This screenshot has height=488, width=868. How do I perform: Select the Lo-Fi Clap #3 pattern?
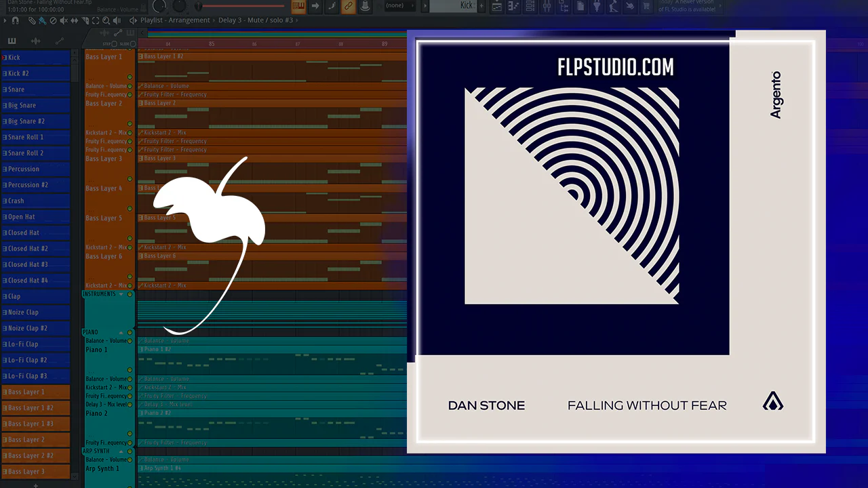click(36, 375)
